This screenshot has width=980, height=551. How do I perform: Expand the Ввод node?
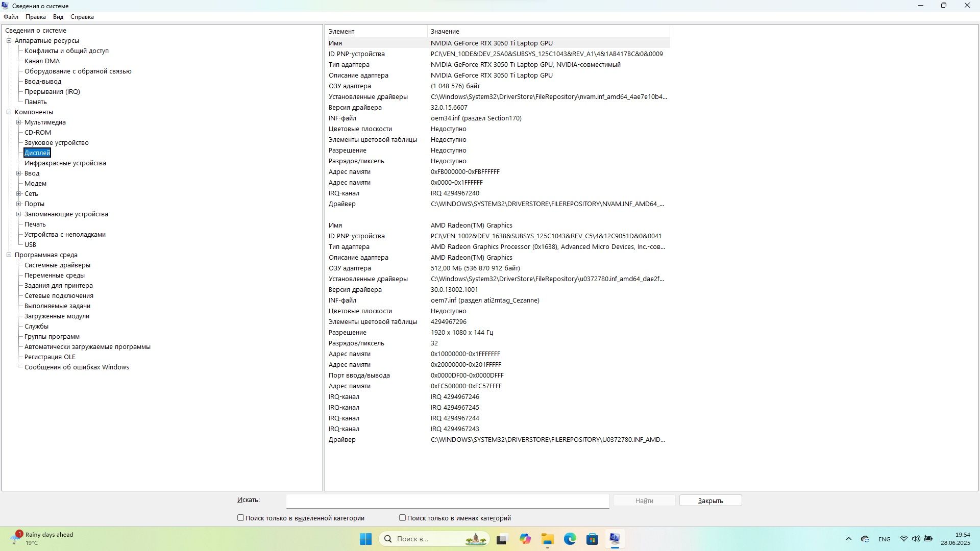19,173
